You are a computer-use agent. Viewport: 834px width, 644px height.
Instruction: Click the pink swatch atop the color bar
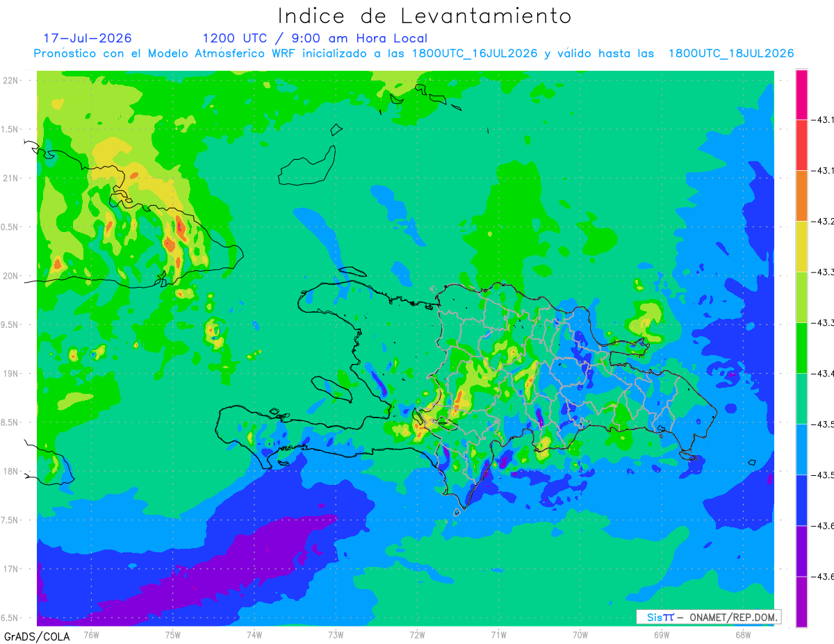click(801, 94)
